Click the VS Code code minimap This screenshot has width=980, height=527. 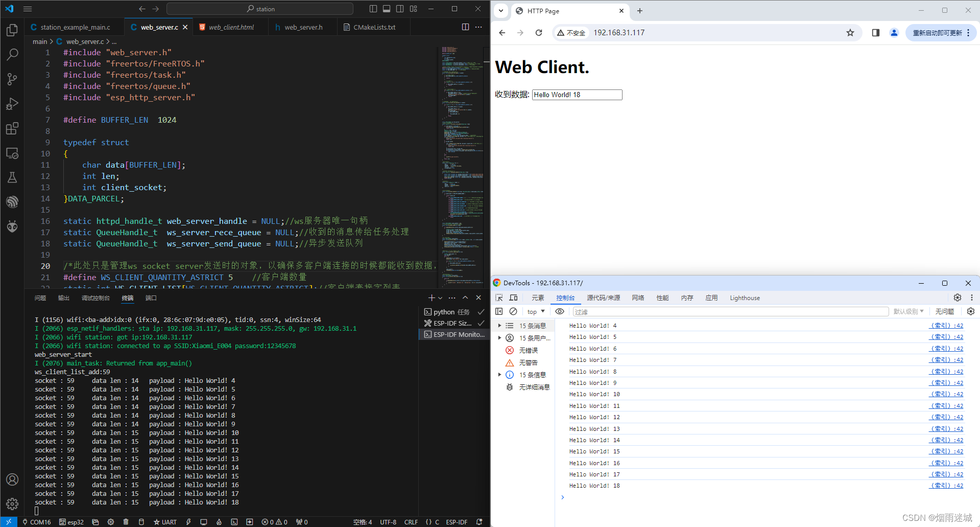(463, 166)
